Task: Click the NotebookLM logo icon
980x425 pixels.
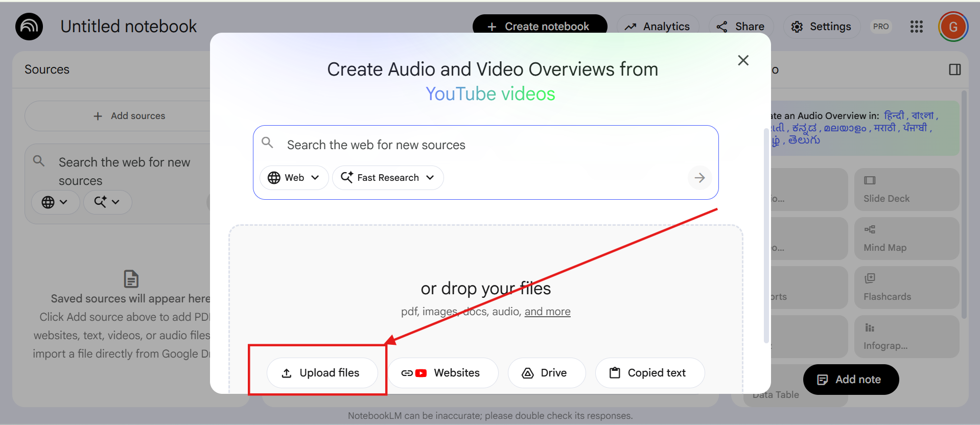Action: coord(29,27)
